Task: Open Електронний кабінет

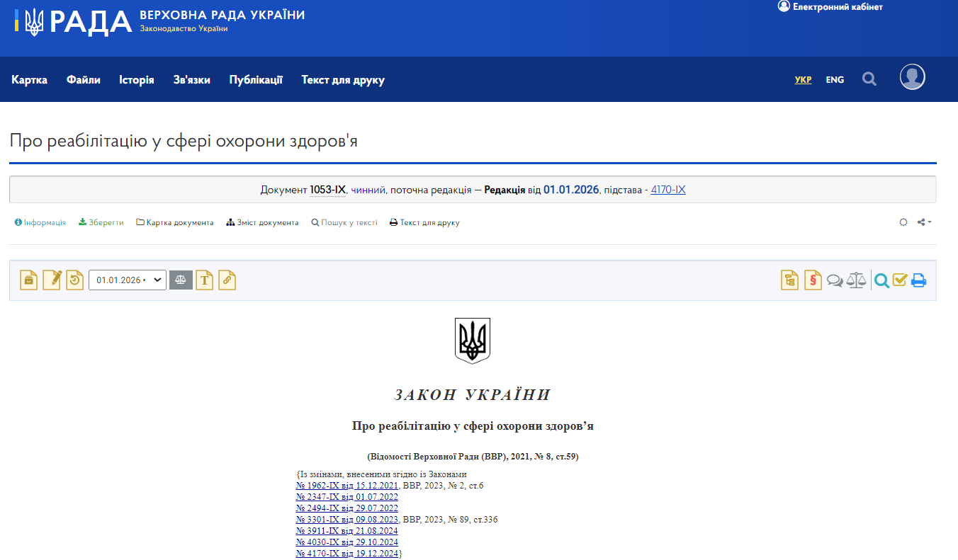Action: click(830, 6)
